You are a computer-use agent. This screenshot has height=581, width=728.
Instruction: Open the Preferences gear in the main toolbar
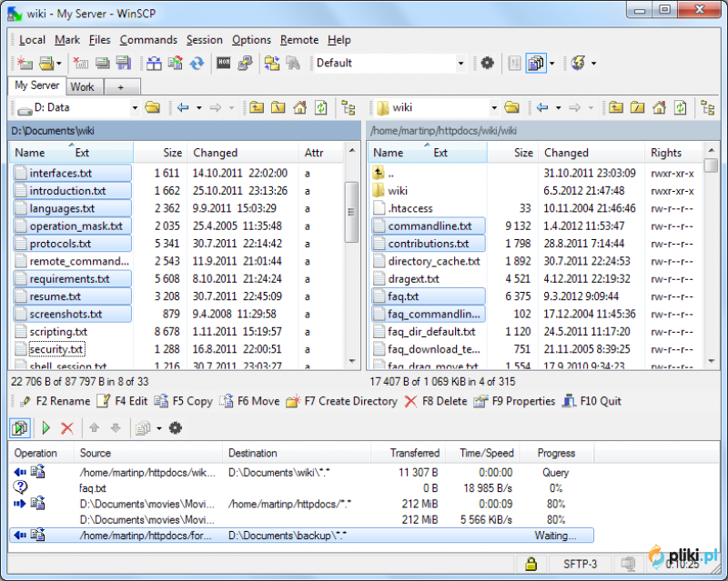pos(487,63)
